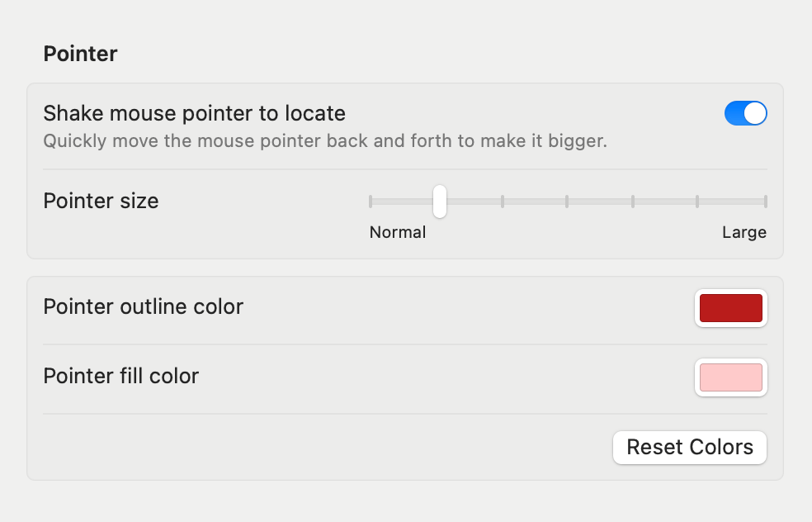Click the Pointer section heading
Viewport: 812px width, 522px height.
point(80,55)
